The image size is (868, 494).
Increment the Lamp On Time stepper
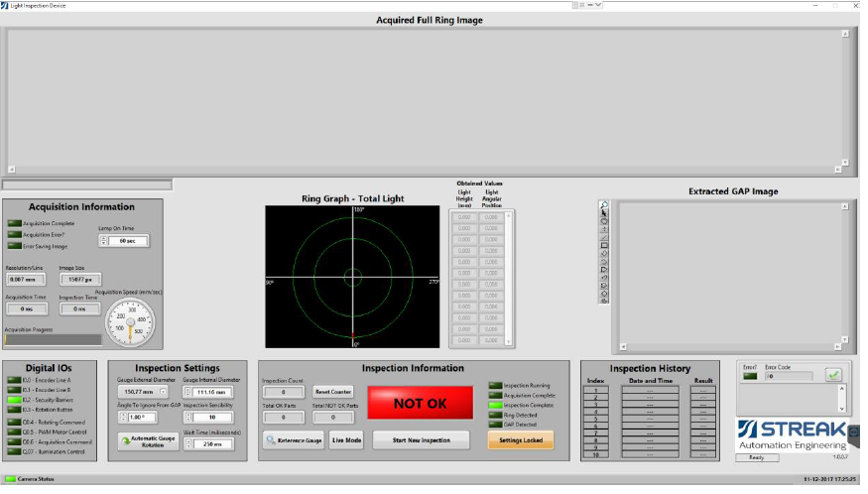(104, 237)
